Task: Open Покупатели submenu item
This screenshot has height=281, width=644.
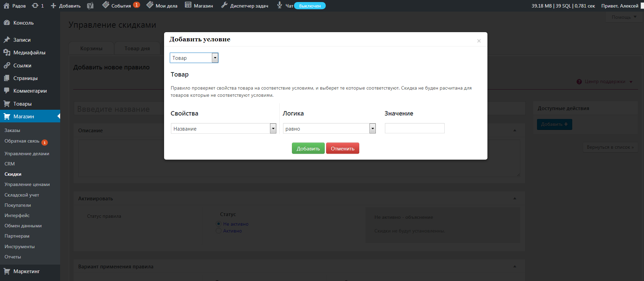Action: [x=18, y=205]
